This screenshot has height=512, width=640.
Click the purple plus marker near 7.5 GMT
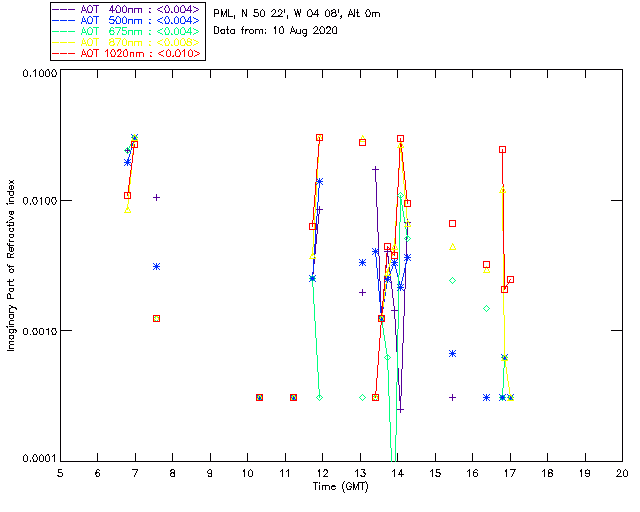(156, 198)
